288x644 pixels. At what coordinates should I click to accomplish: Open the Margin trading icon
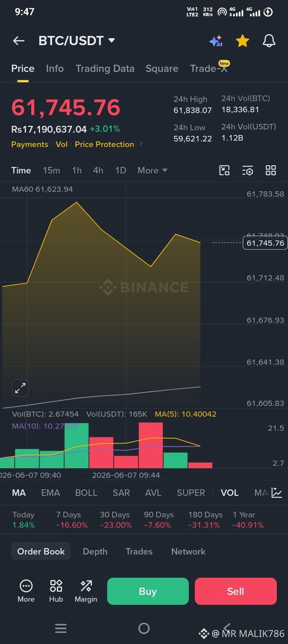click(x=86, y=591)
